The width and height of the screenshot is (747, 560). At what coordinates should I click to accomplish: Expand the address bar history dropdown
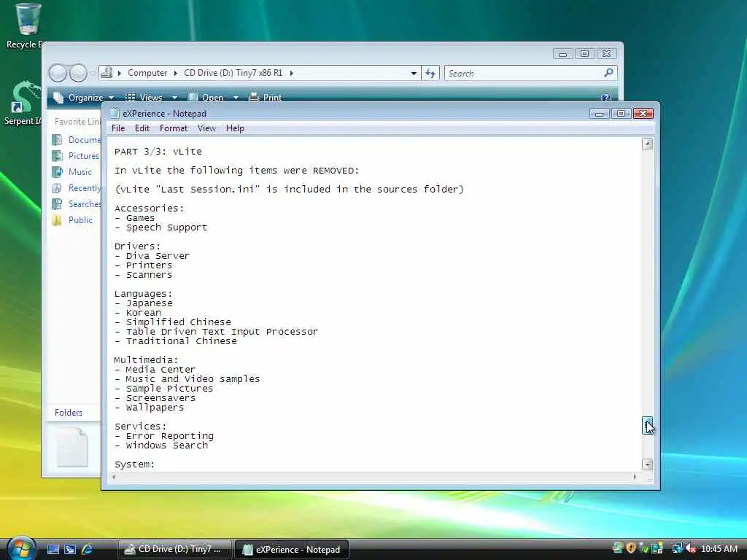click(x=414, y=73)
